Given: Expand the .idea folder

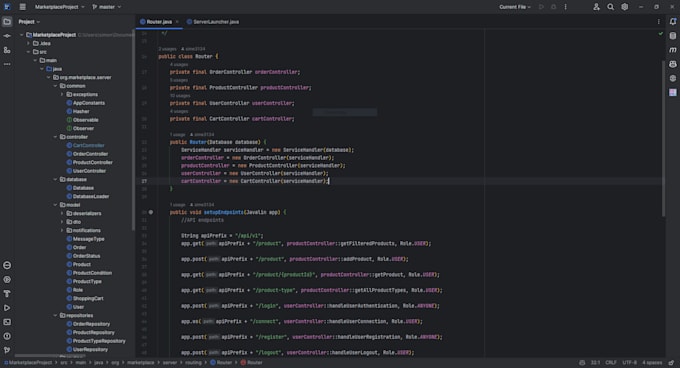Looking at the screenshot, I should (29, 43).
